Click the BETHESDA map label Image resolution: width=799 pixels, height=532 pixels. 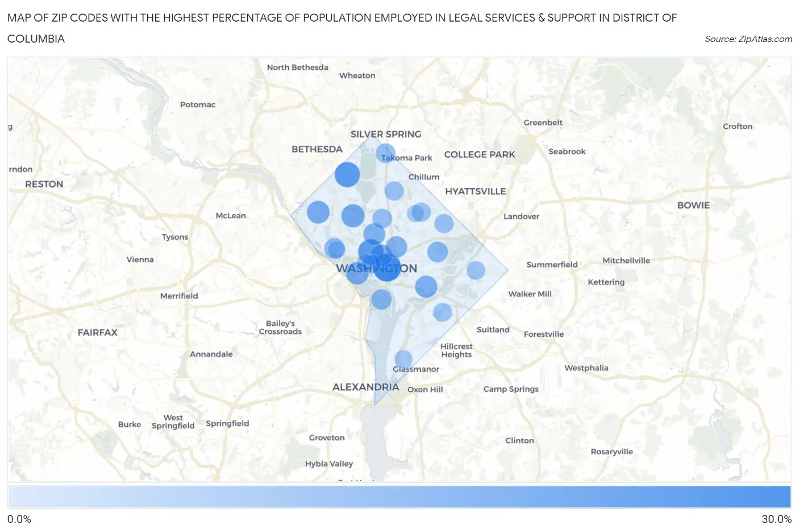317,149
